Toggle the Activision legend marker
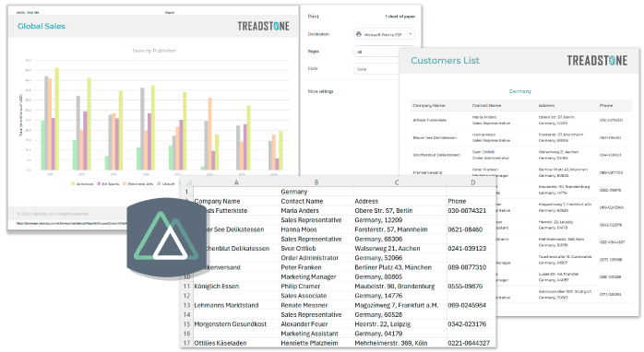The width and height of the screenshot is (644, 352). click(x=73, y=183)
